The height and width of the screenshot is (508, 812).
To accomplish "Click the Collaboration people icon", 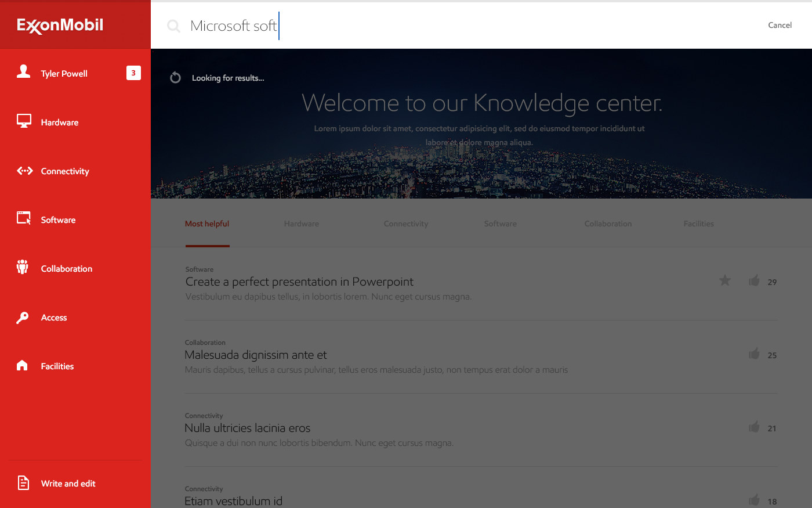I will [x=23, y=267].
